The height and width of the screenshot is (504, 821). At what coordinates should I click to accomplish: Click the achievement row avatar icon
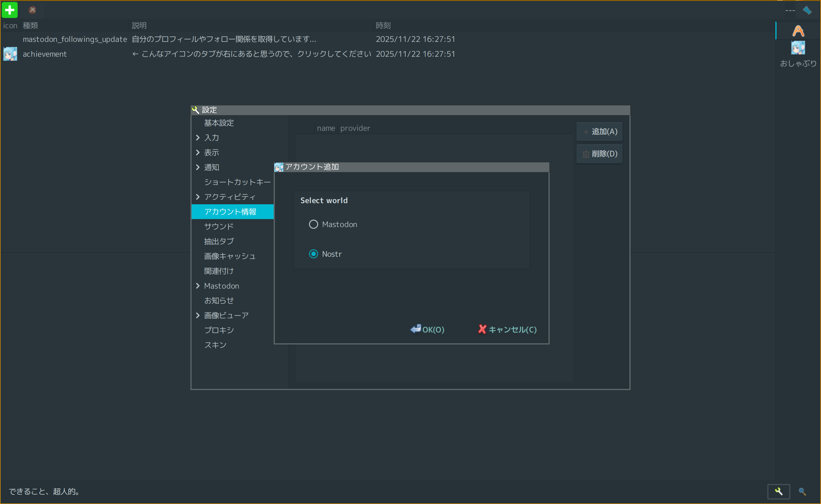(x=10, y=54)
